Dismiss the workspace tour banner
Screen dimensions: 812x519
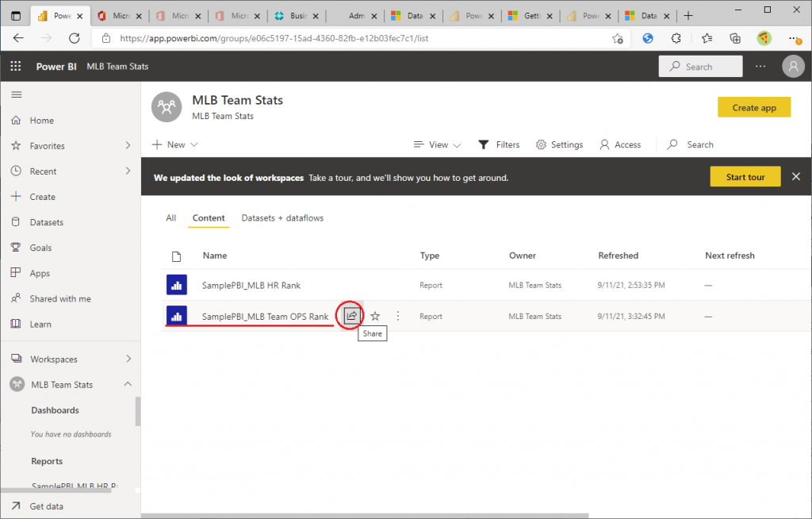pyautogui.click(x=796, y=176)
